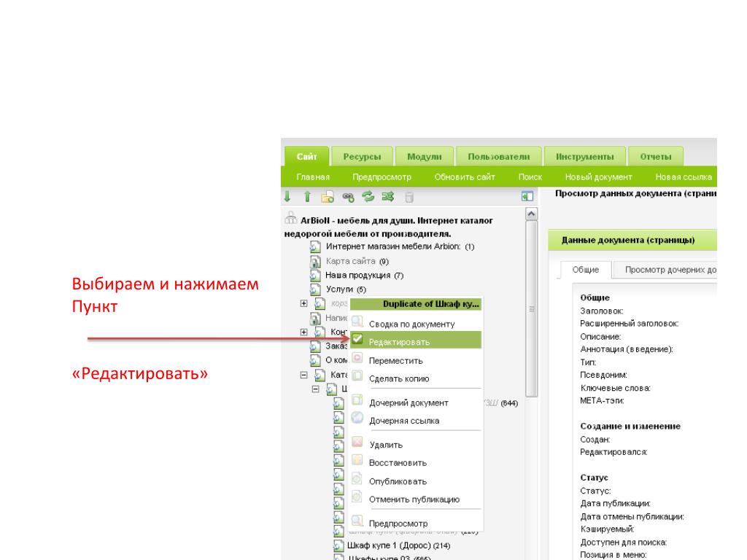
Task: Click the site root sitemap icon
Action: pyautogui.click(x=290, y=219)
